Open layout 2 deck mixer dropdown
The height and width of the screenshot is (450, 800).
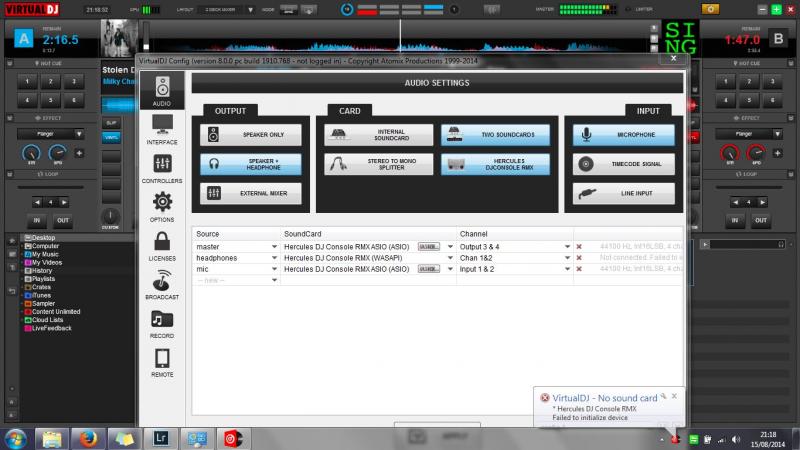tap(251, 10)
